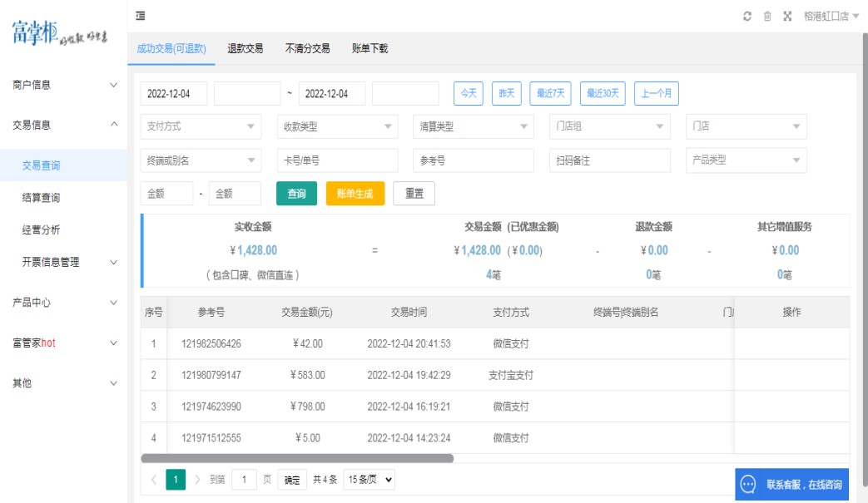Collapse the sidebar using the menu icon

(141, 16)
